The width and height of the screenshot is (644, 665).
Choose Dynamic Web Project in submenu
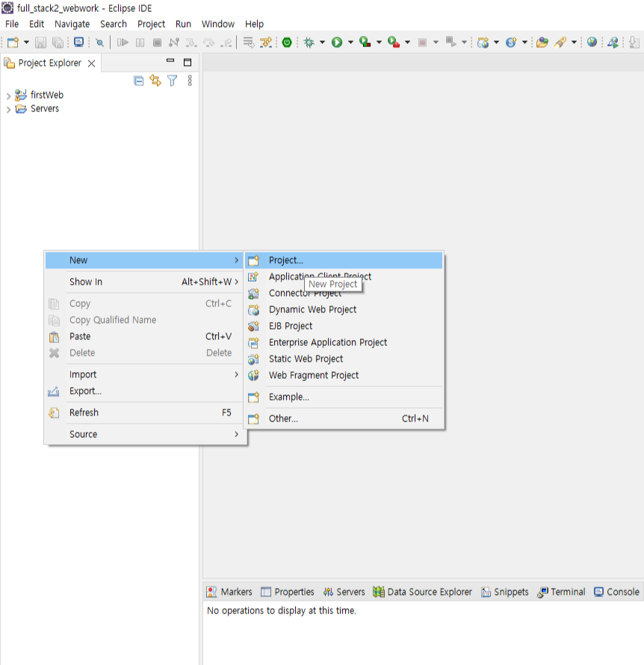click(344, 309)
